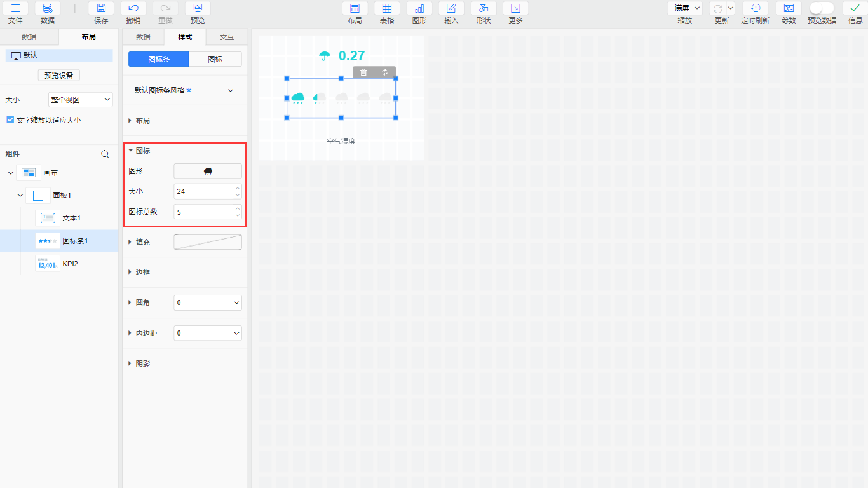Collapse the 画布 tree node
Image resolution: width=868 pixels, height=488 pixels.
pos(11,173)
